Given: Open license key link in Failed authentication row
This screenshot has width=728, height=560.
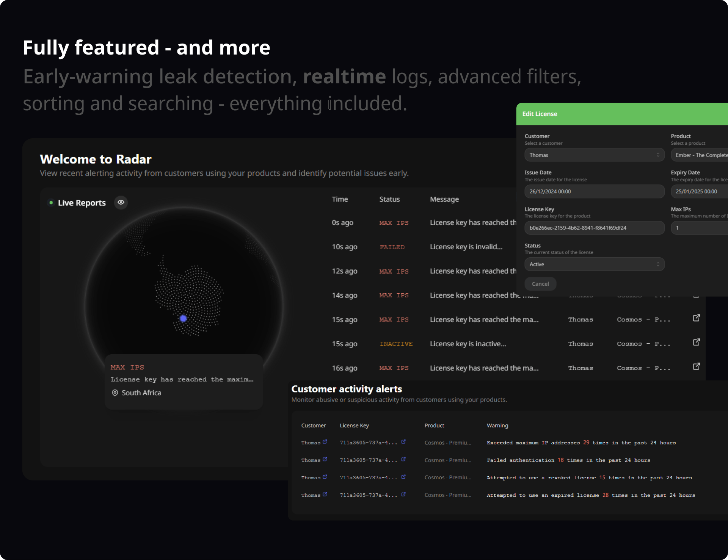Looking at the screenshot, I should click(x=403, y=459).
